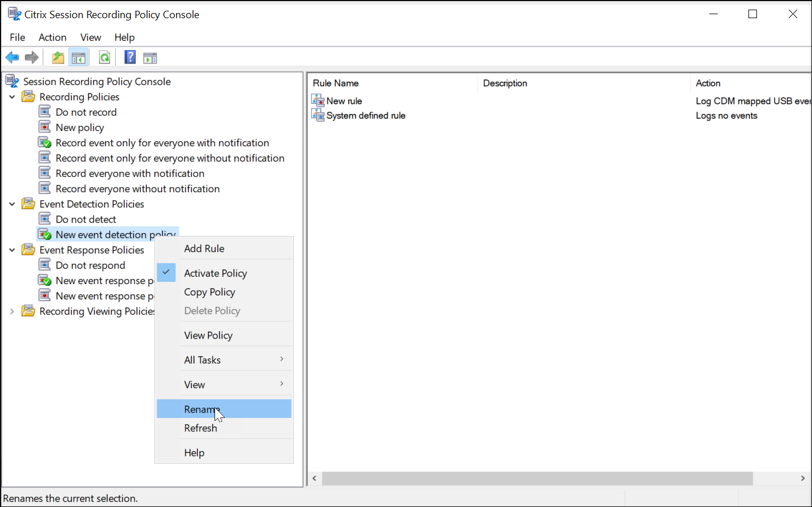Image resolution: width=812 pixels, height=507 pixels.
Task: Select the Do not record policy
Action: click(86, 112)
